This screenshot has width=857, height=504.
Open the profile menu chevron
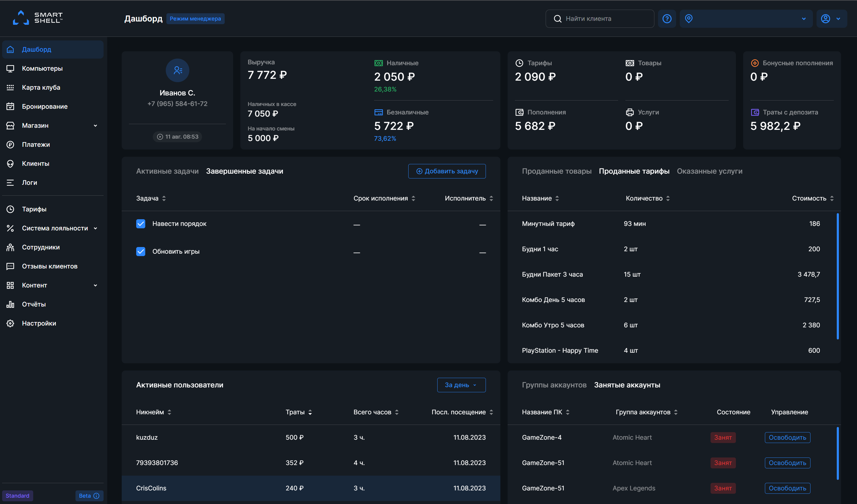point(838,19)
